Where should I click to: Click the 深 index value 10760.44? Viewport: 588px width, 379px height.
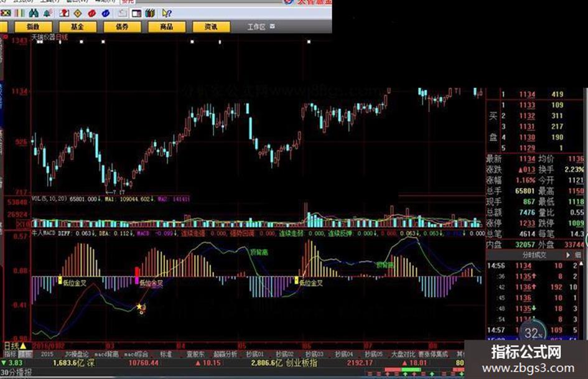tap(144, 363)
